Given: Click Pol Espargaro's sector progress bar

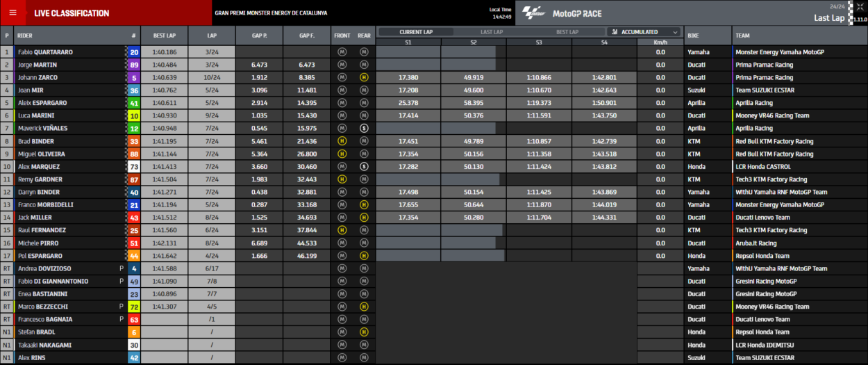Looking at the screenshot, I should pos(440,256).
